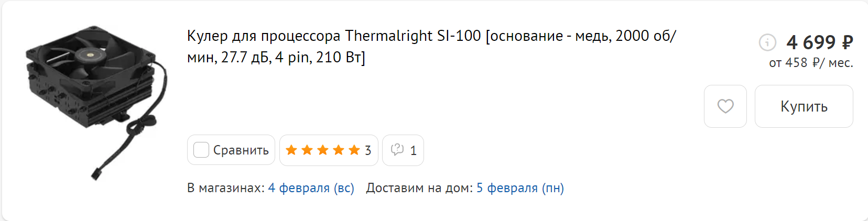Open the comments speech bubble icon
This screenshot has width=868, height=221.
(x=397, y=150)
